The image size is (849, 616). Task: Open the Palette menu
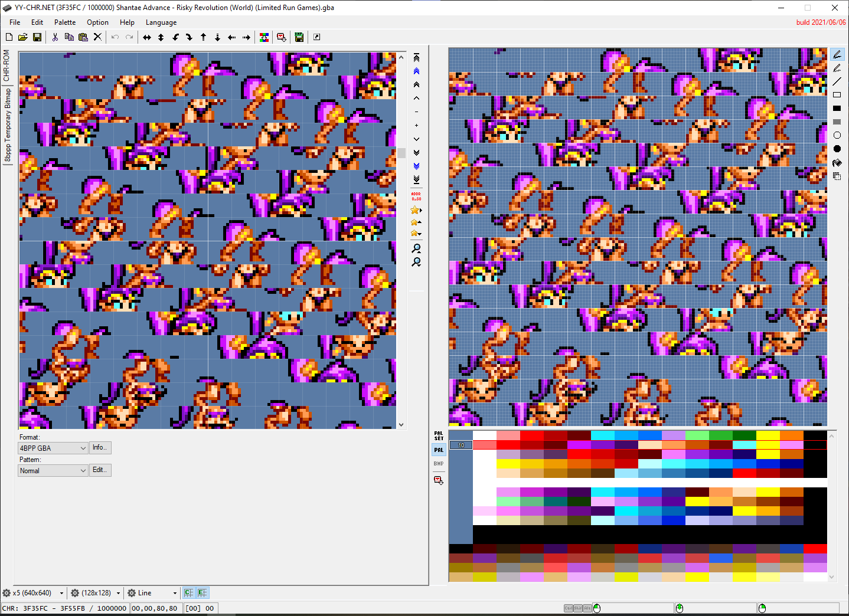pyautogui.click(x=65, y=22)
